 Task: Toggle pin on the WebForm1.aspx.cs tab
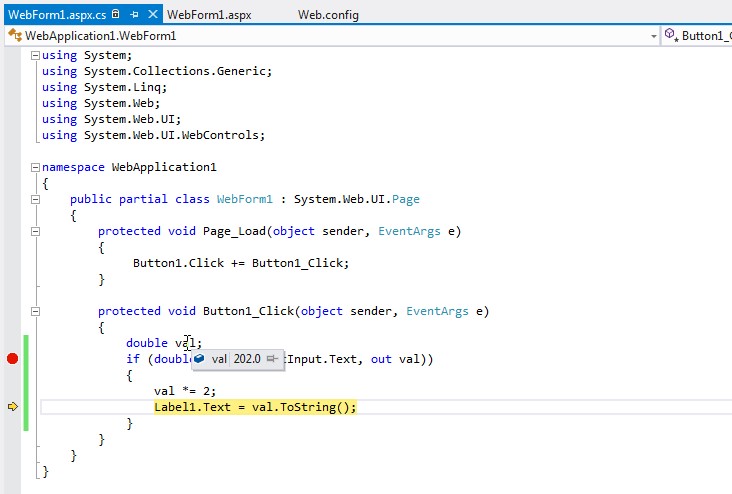pos(134,15)
